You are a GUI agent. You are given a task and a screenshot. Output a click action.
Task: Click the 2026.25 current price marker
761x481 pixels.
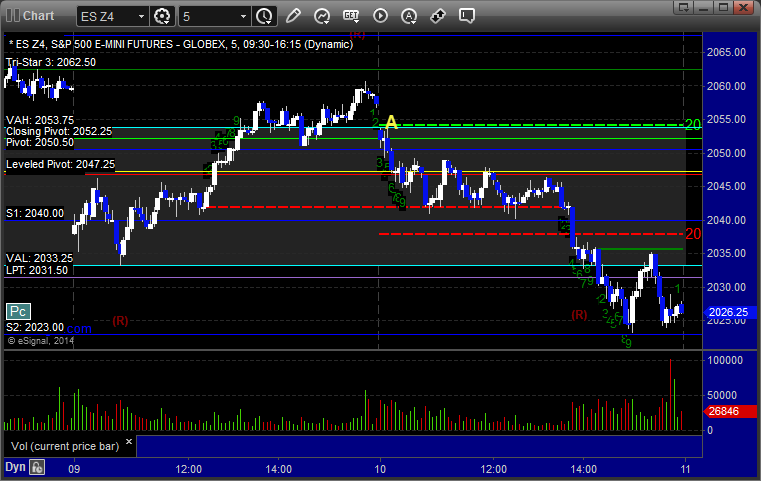(x=729, y=312)
